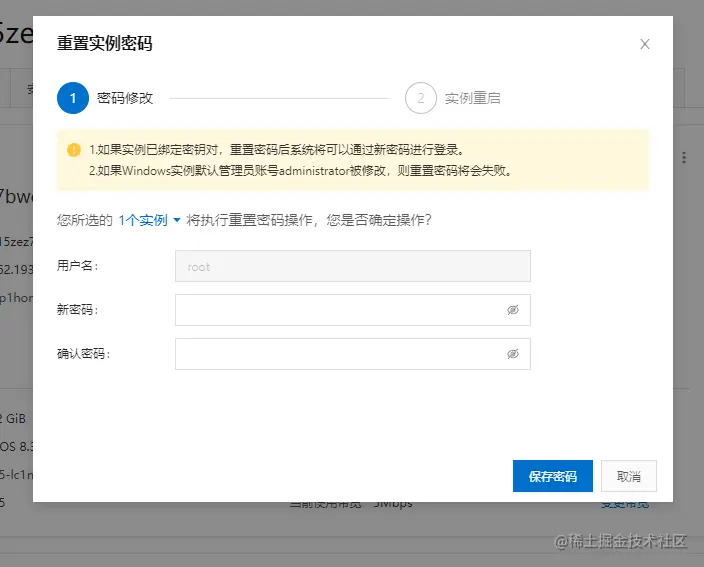Screen dimensions: 704x567
Task: Show the new password with eye icon
Action: pyautogui.click(x=513, y=310)
